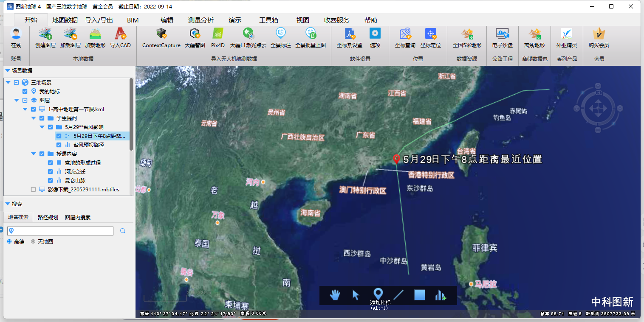Open 工具箱 ribbon tab
Viewport: 644px width, 322px height.
(268, 20)
